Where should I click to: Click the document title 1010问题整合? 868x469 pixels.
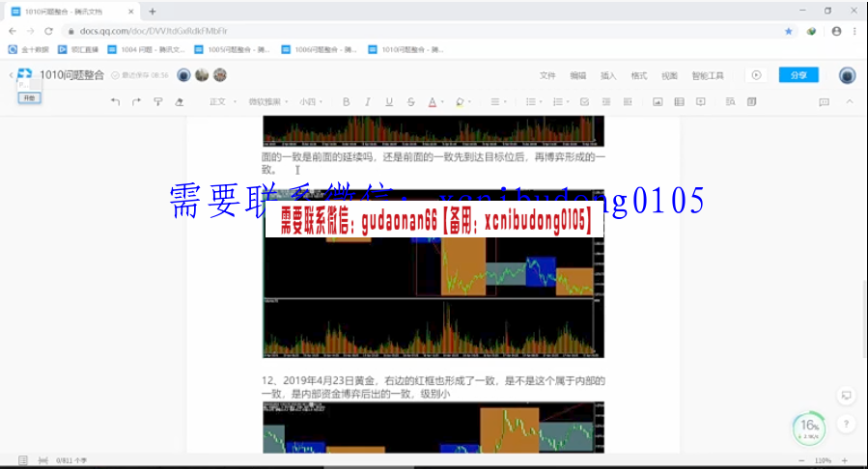pyautogui.click(x=72, y=75)
